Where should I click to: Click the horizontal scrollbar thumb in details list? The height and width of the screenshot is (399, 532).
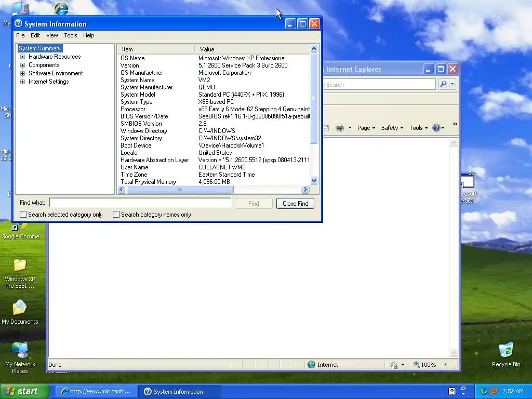click(x=180, y=189)
